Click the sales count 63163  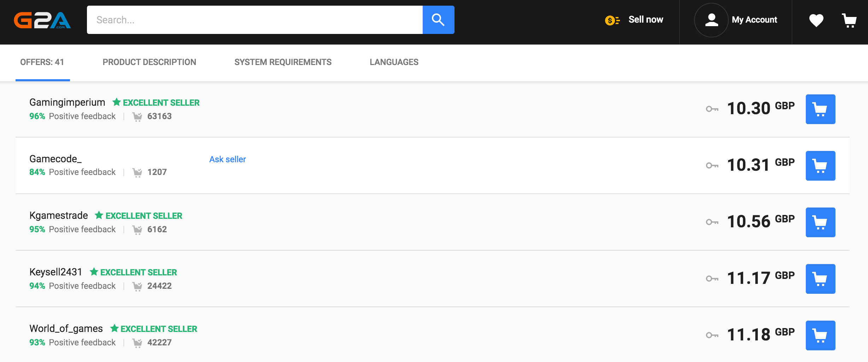click(159, 116)
